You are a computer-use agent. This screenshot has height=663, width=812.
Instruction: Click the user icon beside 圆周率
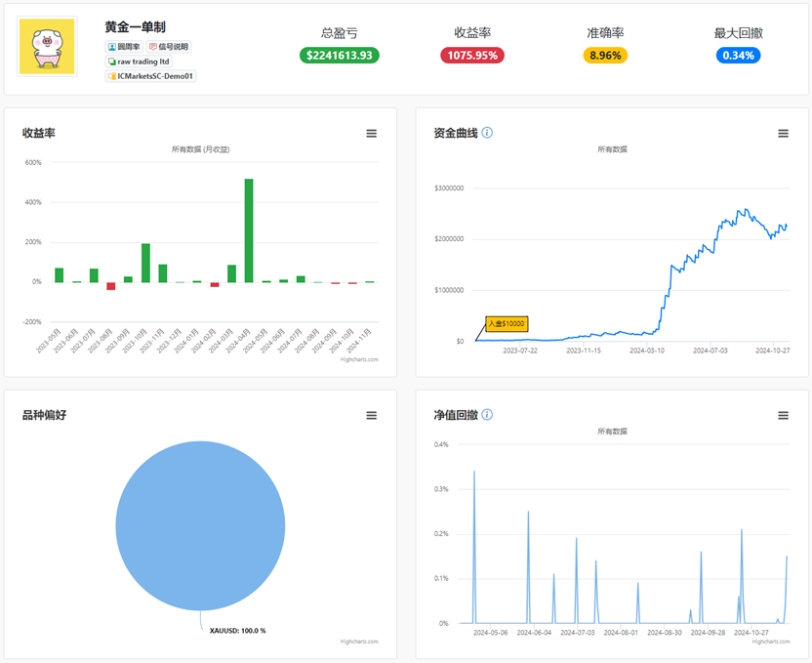tap(112, 47)
